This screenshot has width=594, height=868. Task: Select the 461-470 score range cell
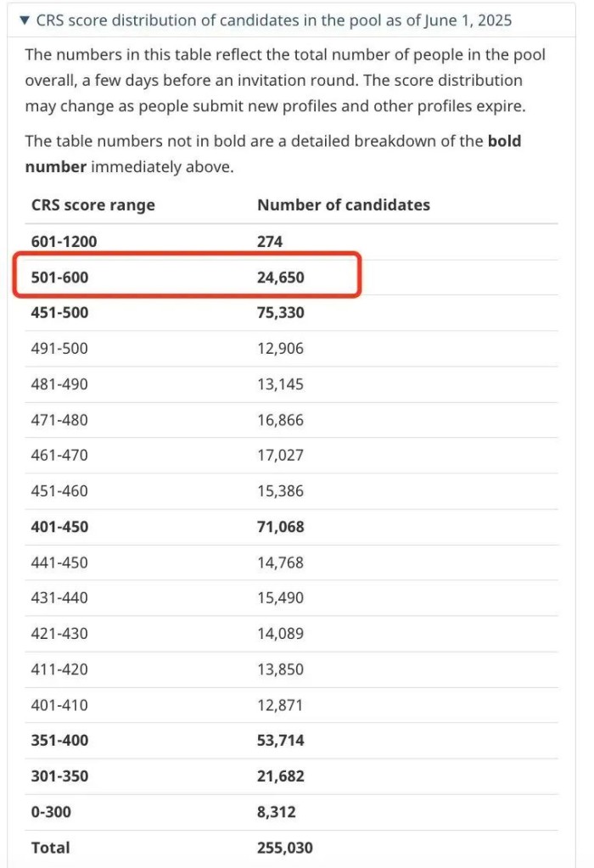pyautogui.click(x=59, y=455)
